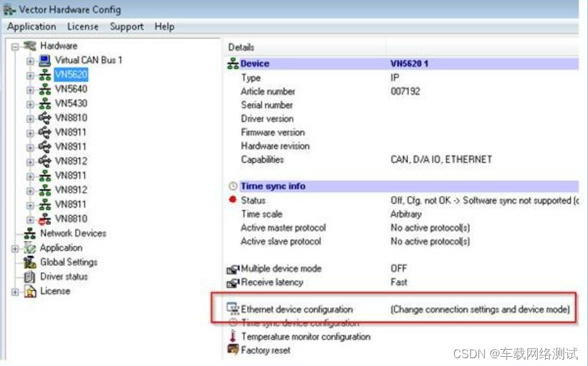Expand the License tree node
This screenshot has width=588, height=366.
pyautogui.click(x=15, y=292)
